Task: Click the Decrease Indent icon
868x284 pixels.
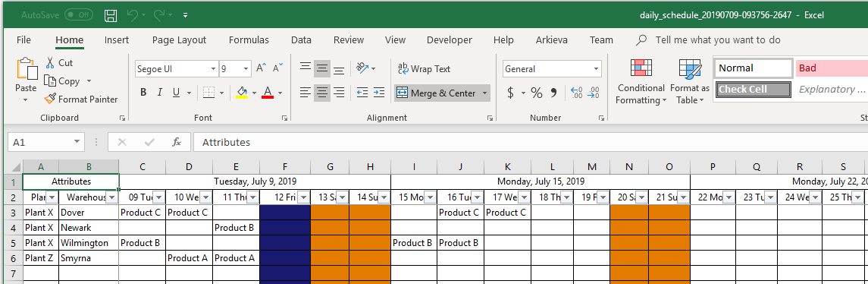Action: coord(362,93)
